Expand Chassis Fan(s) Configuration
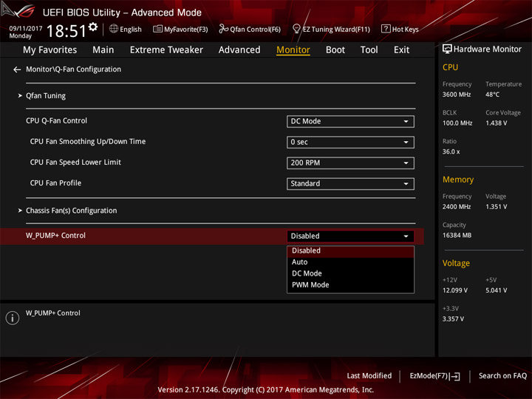This screenshot has width=532, height=399. point(71,211)
